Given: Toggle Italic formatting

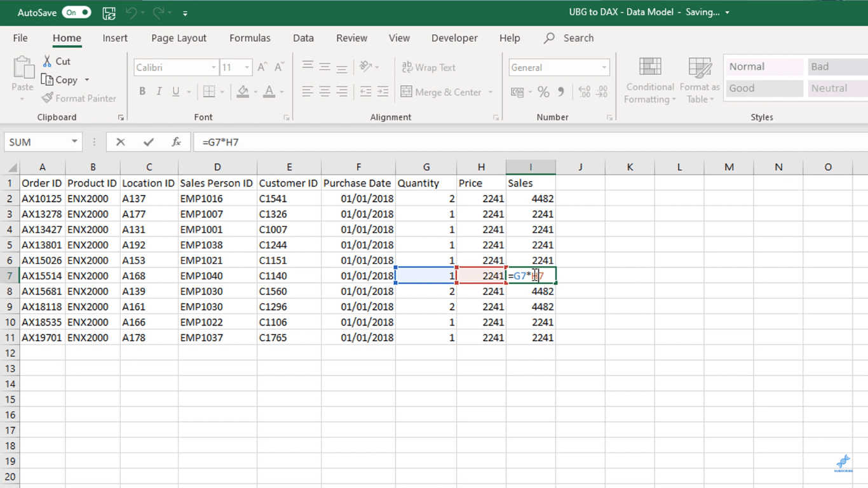Looking at the screenshot, I should click(159, 91).
